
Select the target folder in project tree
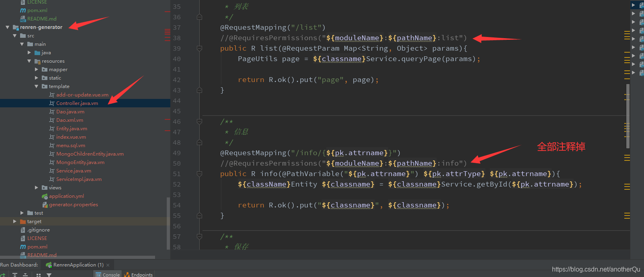tap(34, 222)
